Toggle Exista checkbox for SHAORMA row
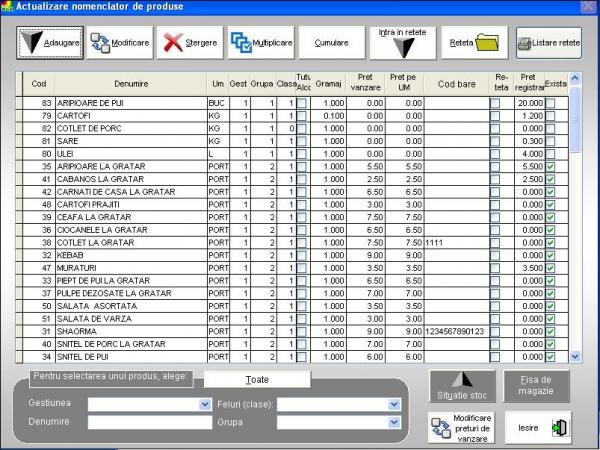The height and width of the screenshot is (450, 600). [x=549, y=331]
